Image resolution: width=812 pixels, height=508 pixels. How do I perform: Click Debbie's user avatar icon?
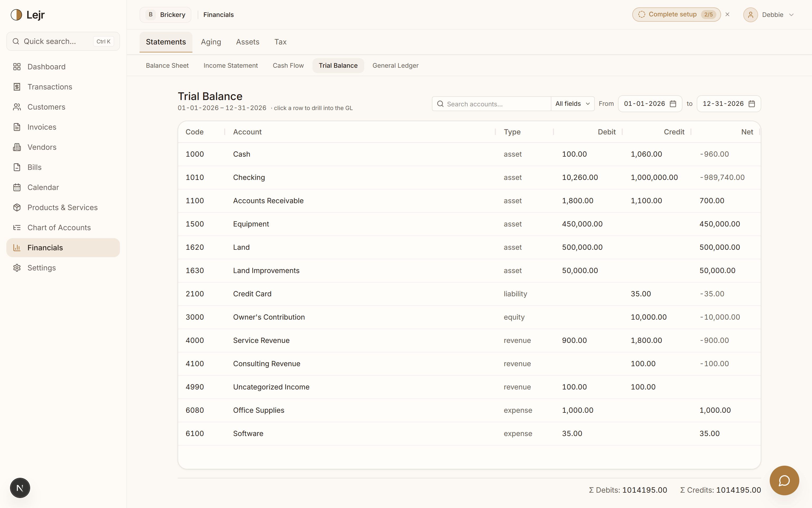click(x=750, y=15)
